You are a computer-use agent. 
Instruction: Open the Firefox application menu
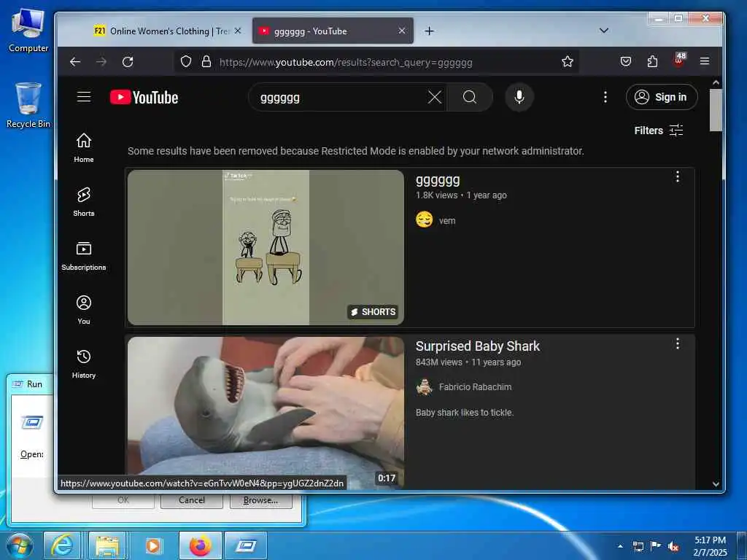pyautogui.click(x=705, y=61)
